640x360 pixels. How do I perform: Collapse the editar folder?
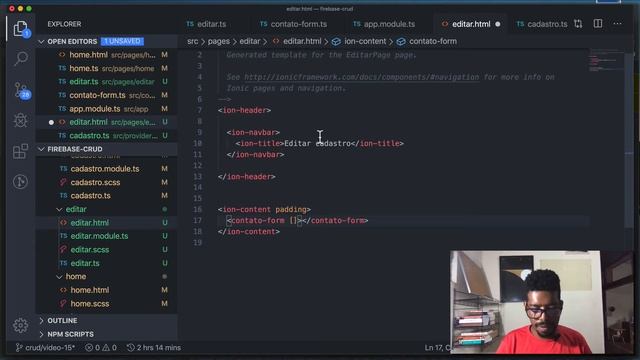point(59,209)
